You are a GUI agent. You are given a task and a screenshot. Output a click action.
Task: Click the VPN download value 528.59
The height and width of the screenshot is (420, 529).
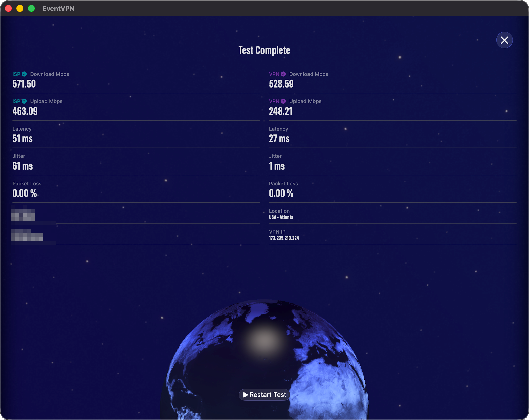click(x=281, y=84)
